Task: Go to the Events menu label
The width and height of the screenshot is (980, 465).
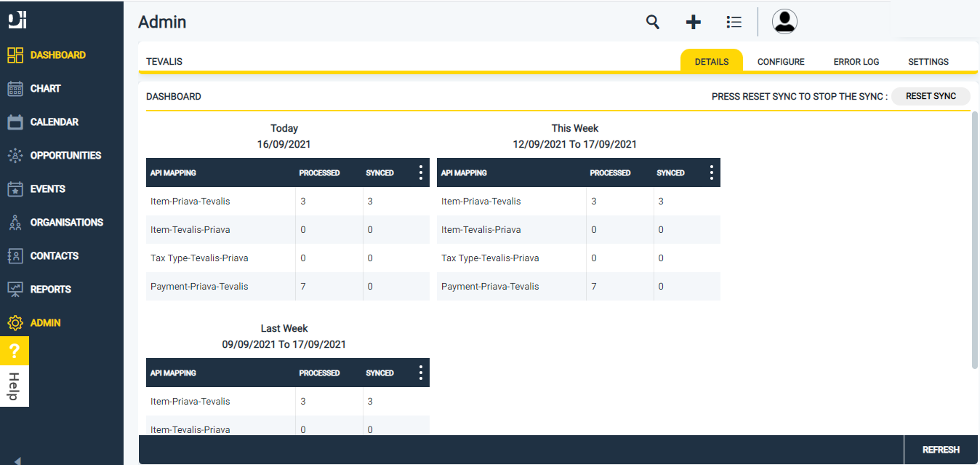Action: click(48, 189)
